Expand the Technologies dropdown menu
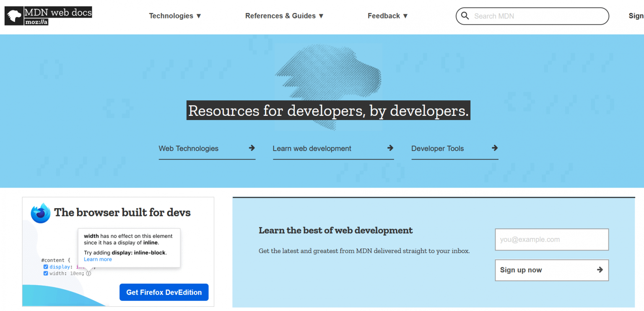 175,16
